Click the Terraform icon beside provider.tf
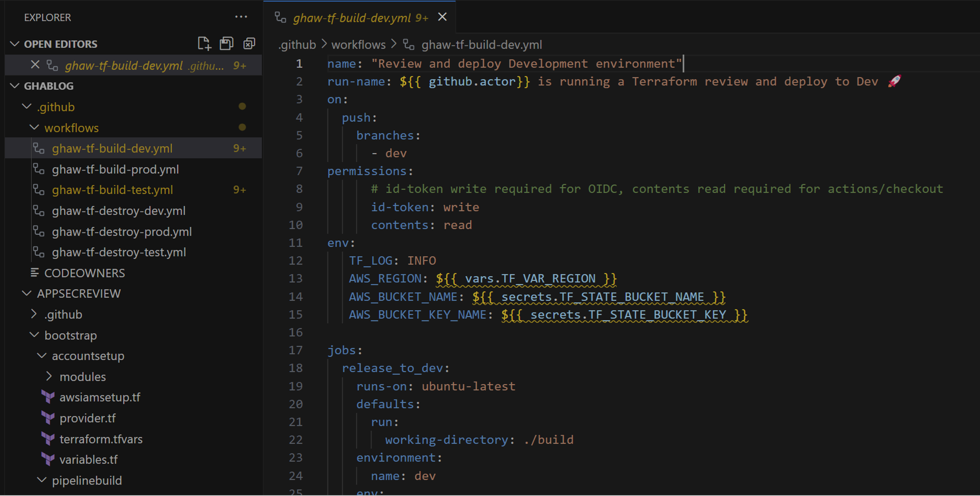Screen dimensions: 980x496 point(48,418)
